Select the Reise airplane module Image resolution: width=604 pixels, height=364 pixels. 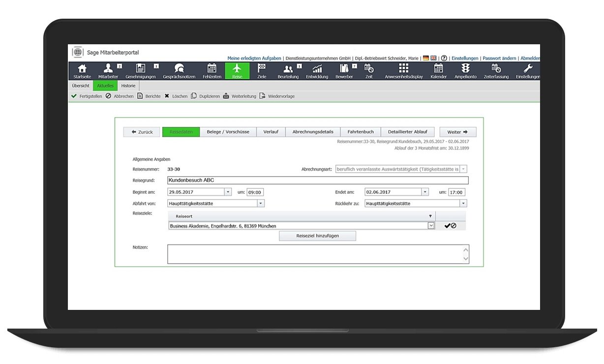click(x=237, y=71)
